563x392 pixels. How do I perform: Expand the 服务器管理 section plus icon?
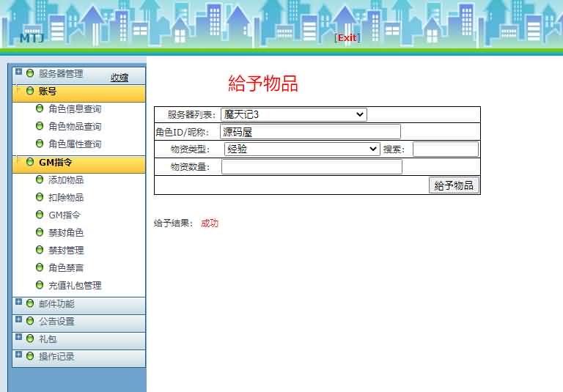(19, 73)
